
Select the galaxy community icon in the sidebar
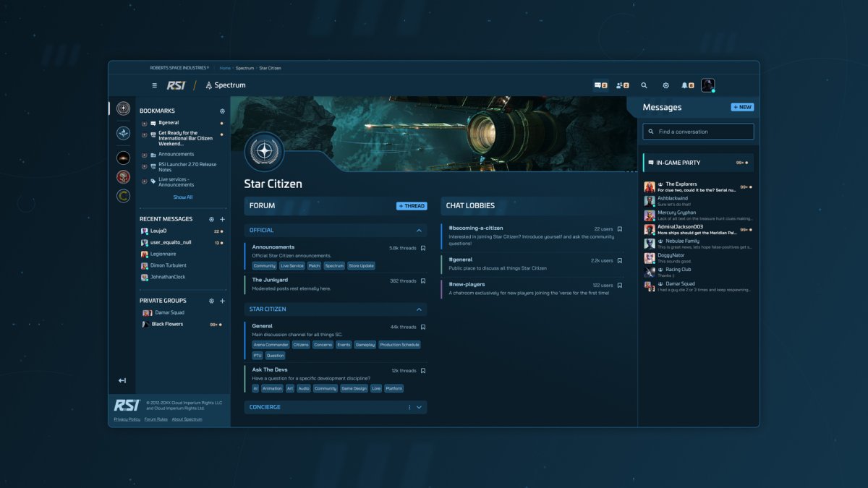[124, 158]
